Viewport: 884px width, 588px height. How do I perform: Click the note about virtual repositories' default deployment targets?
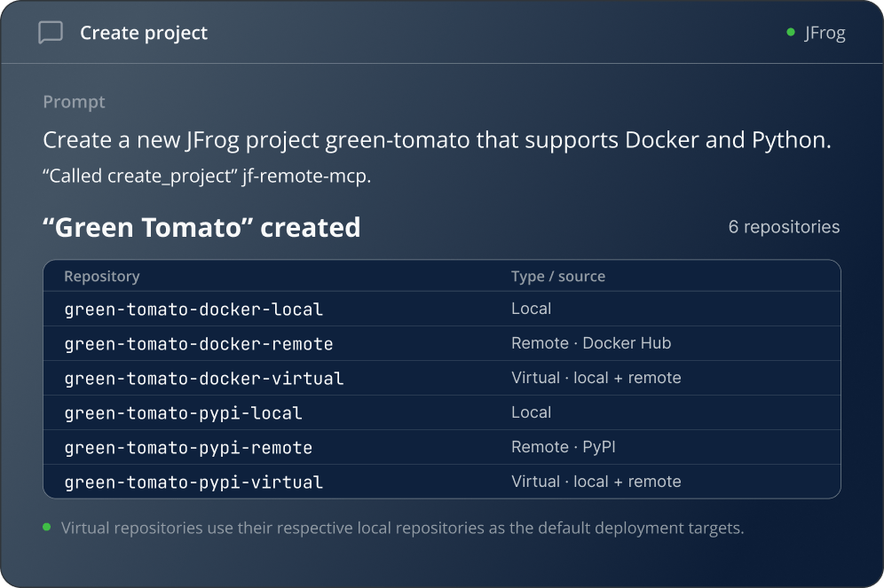pyautogui.click(x=403, y=528)
